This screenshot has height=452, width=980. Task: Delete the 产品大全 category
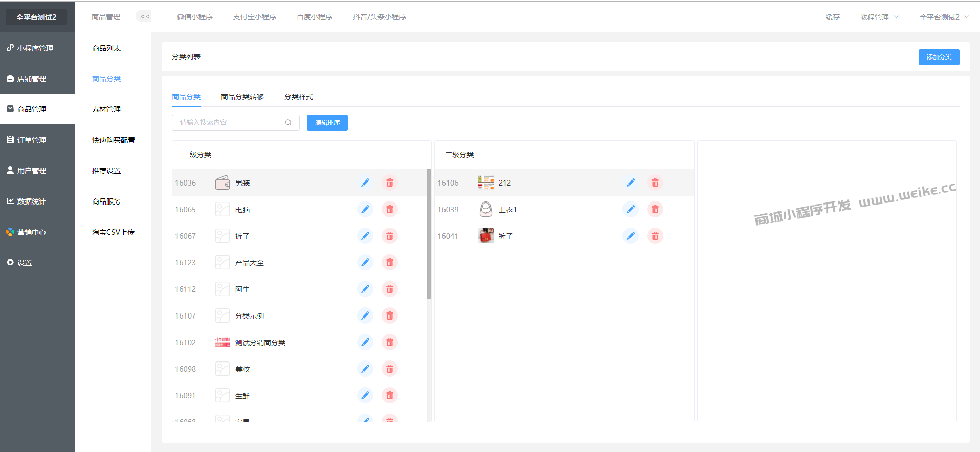pos(390,262)
